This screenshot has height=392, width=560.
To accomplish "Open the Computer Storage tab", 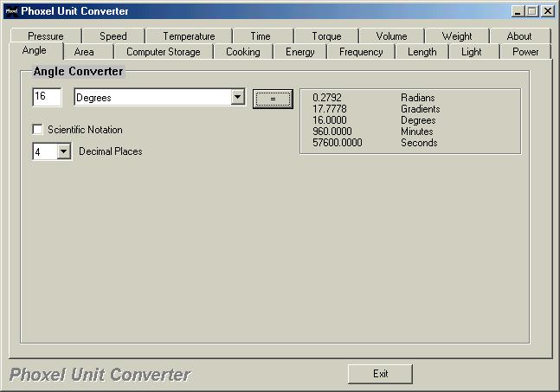I will pyautogui.click(x=164, y=52).
